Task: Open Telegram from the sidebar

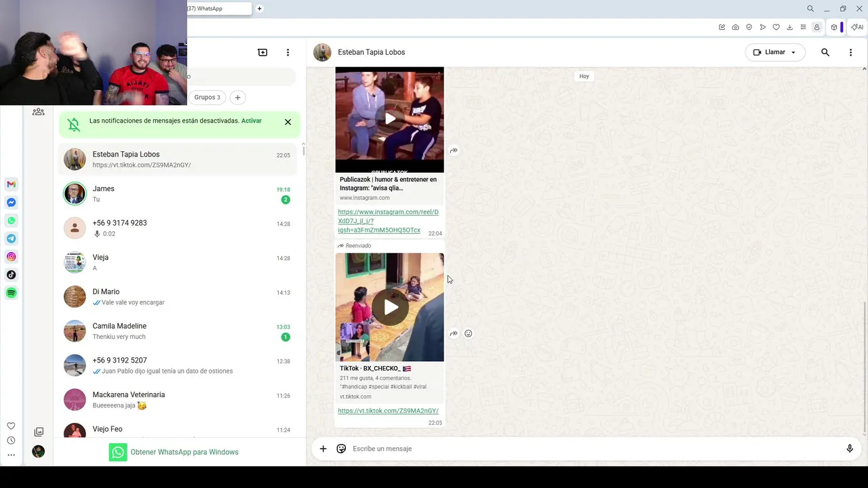Action: [x=11, y=239]
